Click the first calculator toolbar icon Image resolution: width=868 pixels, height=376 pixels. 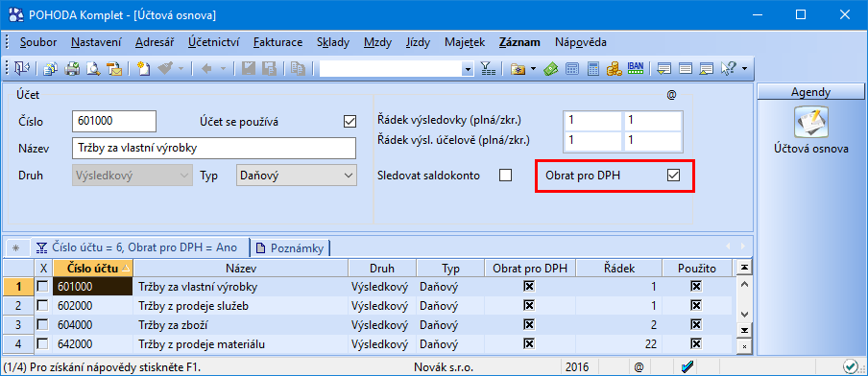point(572,68)
